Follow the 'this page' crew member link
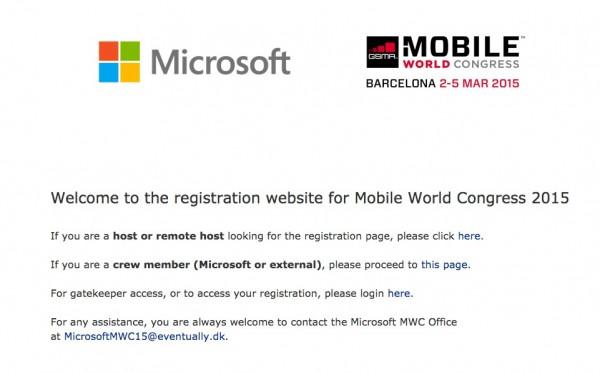The height and width of the screenshot is (373, 600). tap(444, 265)
